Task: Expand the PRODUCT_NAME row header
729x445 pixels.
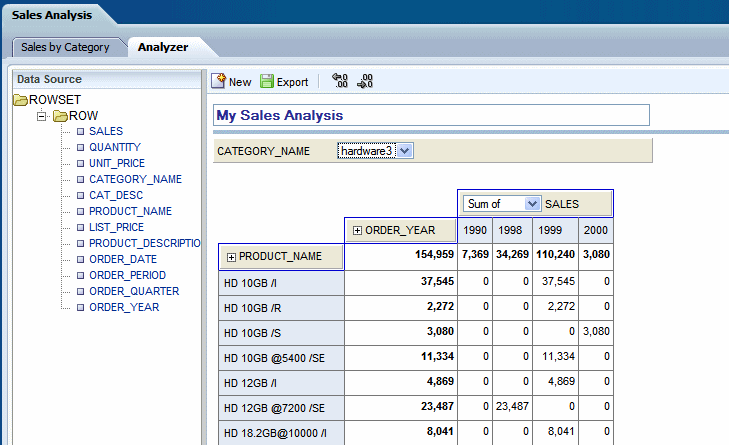Action: point(231,257)
